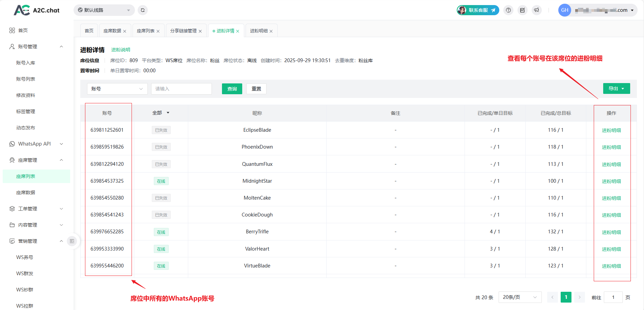Expand the 全部 status filter in table header
This screenshot has width=644, height=310.
coord(161,113)
